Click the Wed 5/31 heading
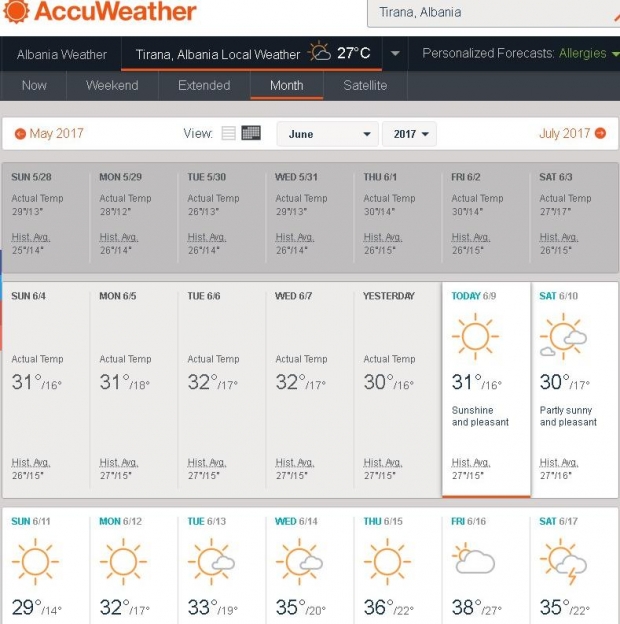 click(x=296, y=177)
